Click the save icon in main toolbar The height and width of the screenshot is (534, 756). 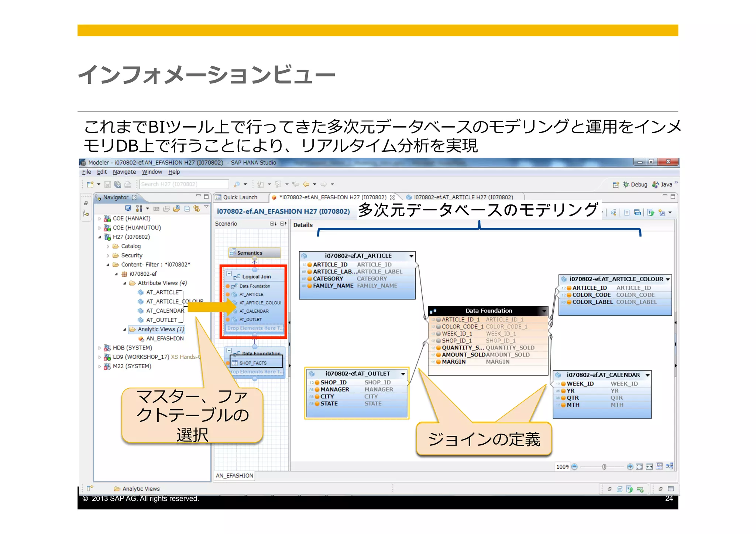coord(107,184)
